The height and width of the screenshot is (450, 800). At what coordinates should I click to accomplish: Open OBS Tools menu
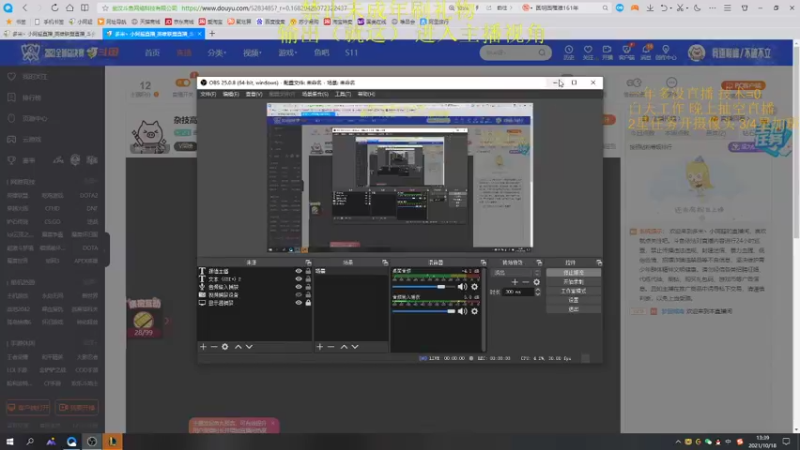[342, 94]
